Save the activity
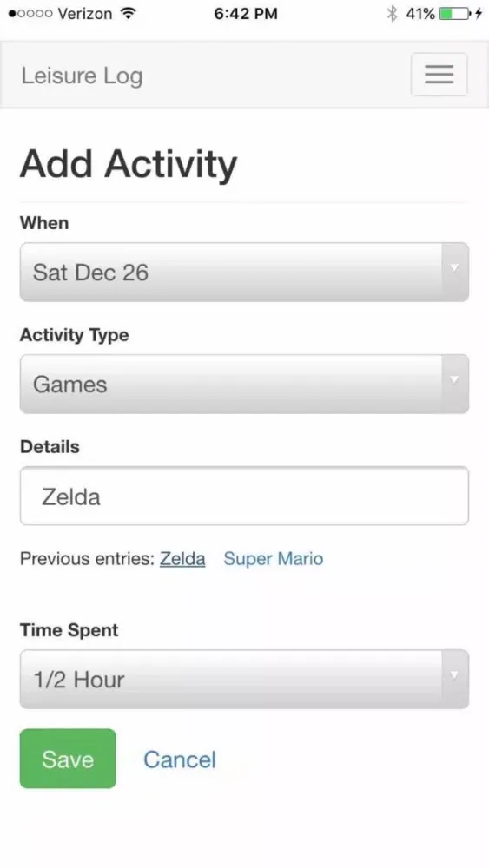 tap(68, 759)
